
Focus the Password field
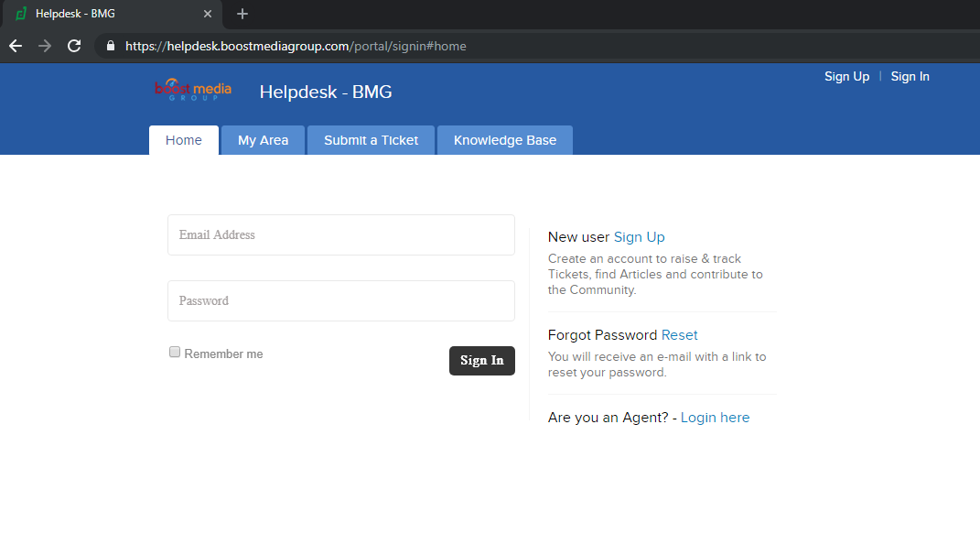341,301
